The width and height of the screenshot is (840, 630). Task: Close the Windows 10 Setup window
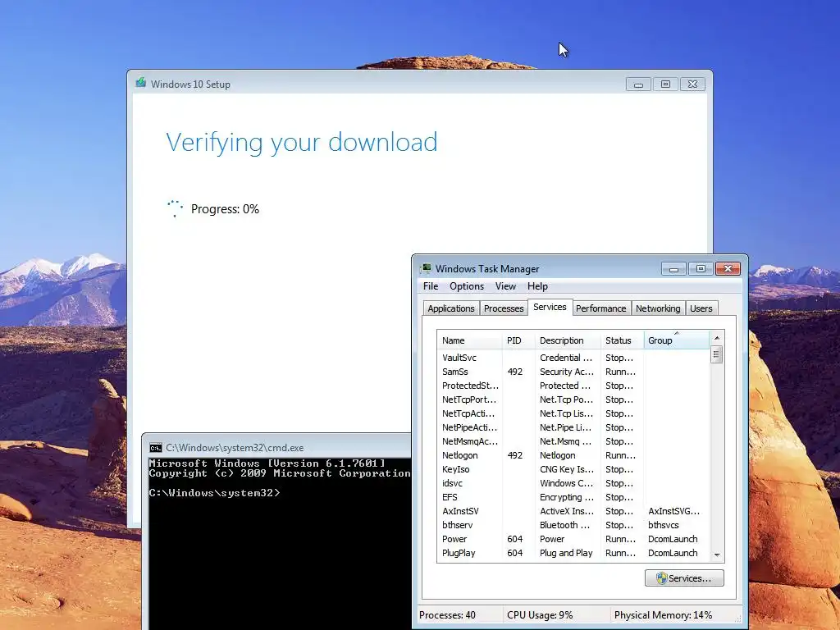(692, 84)
